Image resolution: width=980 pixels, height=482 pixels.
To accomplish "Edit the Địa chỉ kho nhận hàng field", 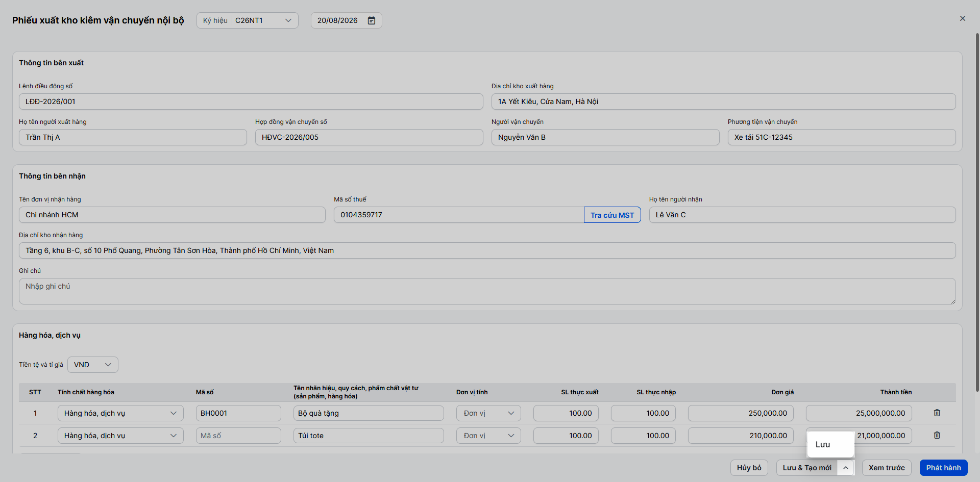I will 487,250.
